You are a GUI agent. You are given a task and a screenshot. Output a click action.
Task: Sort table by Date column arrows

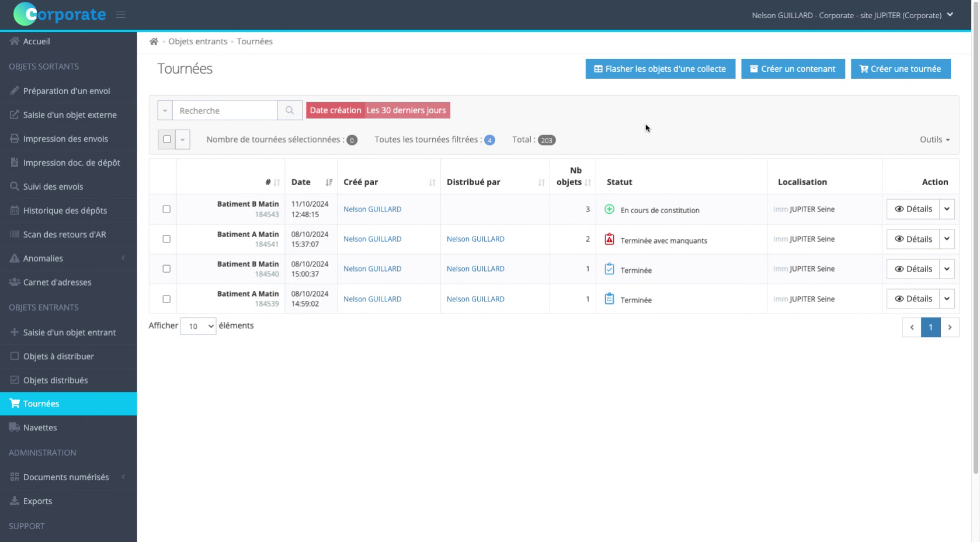(329, 182)
